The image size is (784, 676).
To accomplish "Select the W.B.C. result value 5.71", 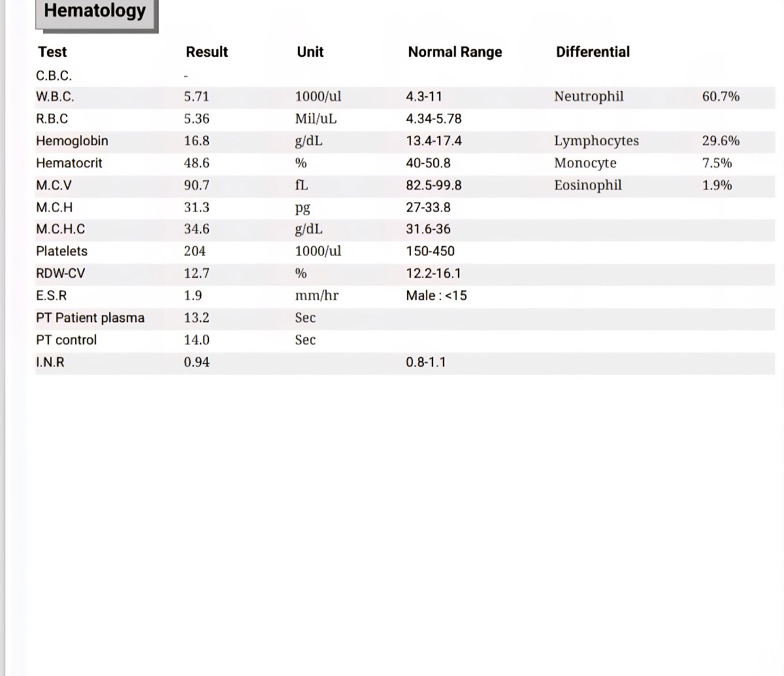I will point(196,97).
